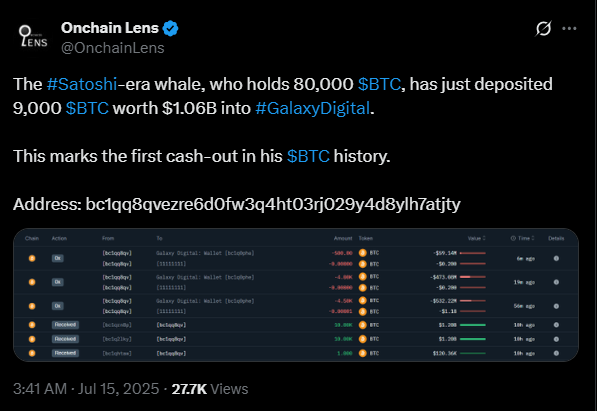
Task: Open the #GalaxyDigital hashtag link
Action: pyautogui.click(x=313, y=108)
